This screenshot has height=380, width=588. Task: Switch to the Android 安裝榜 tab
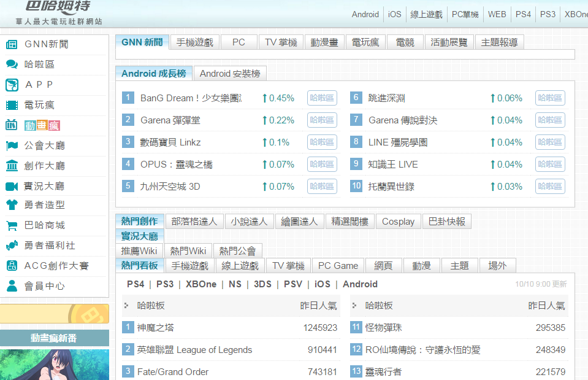230,74
